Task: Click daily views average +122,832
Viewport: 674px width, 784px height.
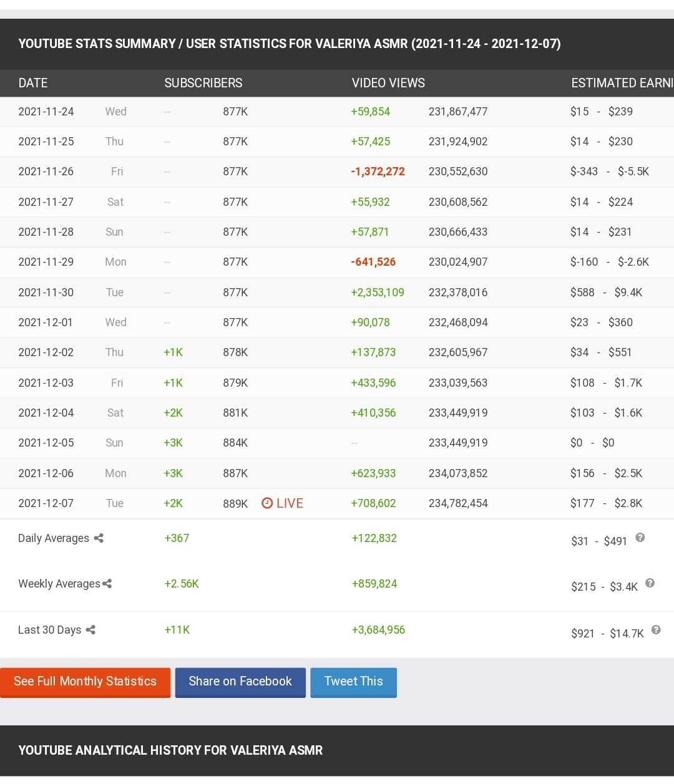Action: 374,538
